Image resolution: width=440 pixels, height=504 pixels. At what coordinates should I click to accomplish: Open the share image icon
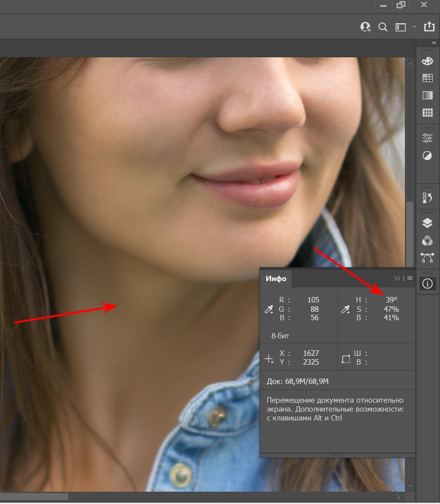coord(429,27)
